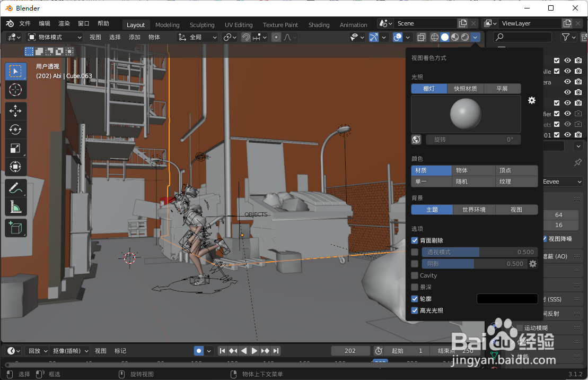
Task: Select the Annotate tool
Action: point(15,188)
